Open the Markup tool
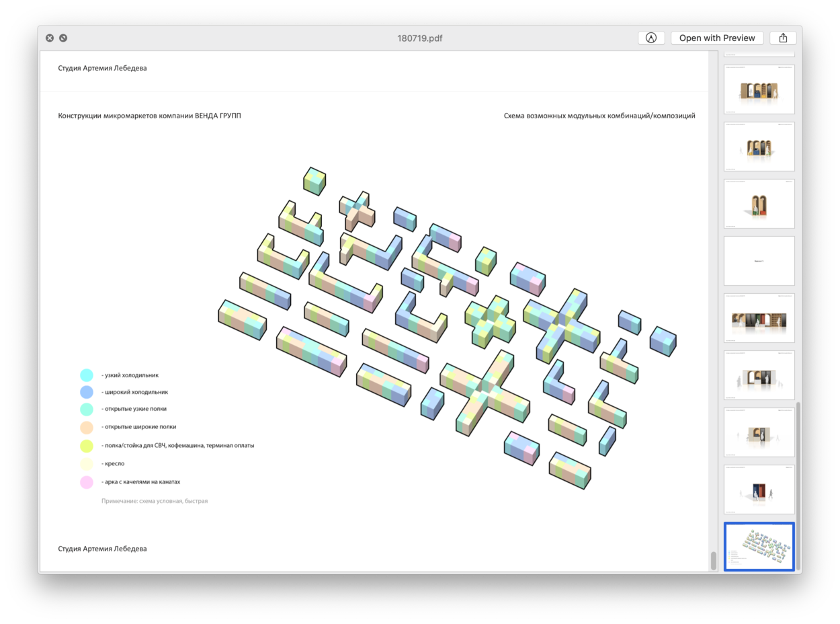 point(650,38)
